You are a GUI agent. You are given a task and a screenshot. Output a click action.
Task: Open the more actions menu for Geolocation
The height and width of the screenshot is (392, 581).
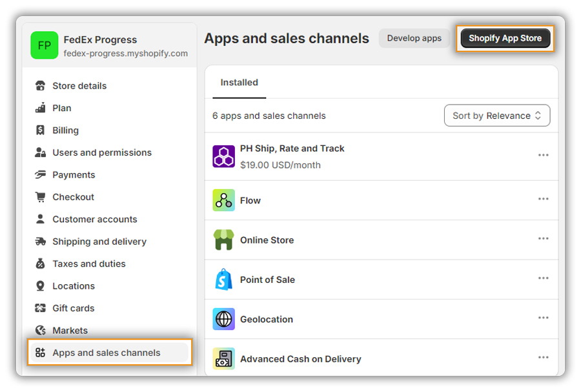click(543, 318)
